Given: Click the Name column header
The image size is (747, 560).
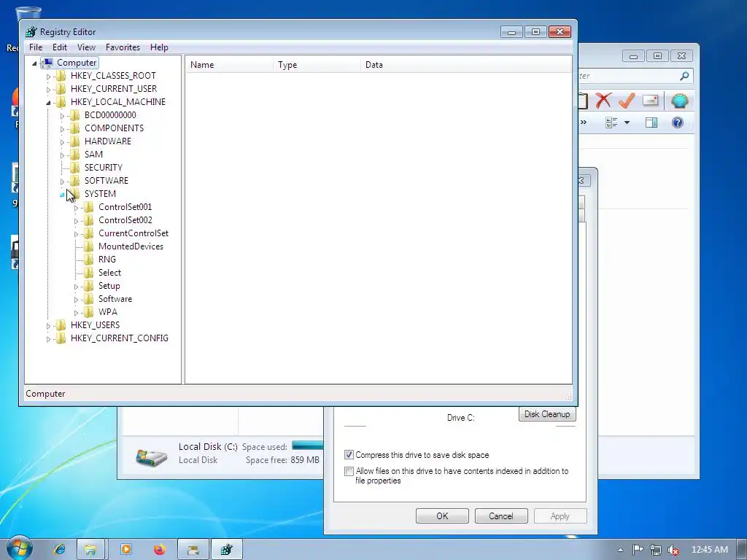Looking at the screenshot, I should tap(229, 65).
